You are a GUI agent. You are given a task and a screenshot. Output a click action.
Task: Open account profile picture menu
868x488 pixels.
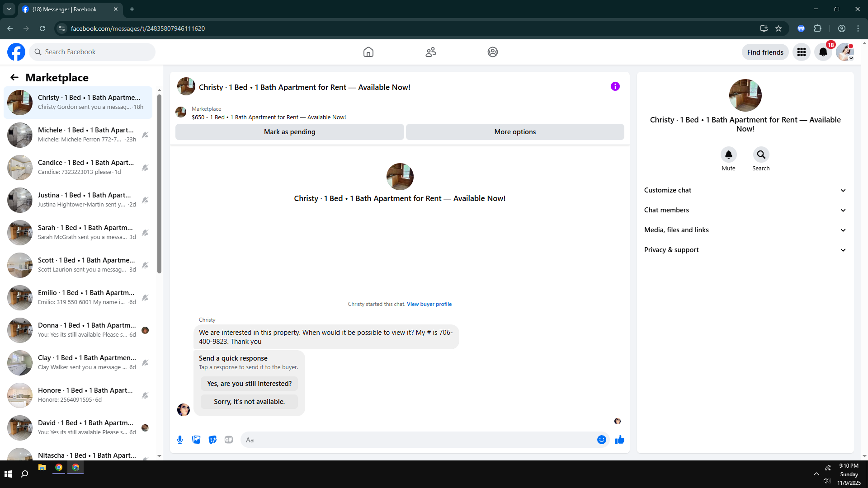(x=845, y=52)
